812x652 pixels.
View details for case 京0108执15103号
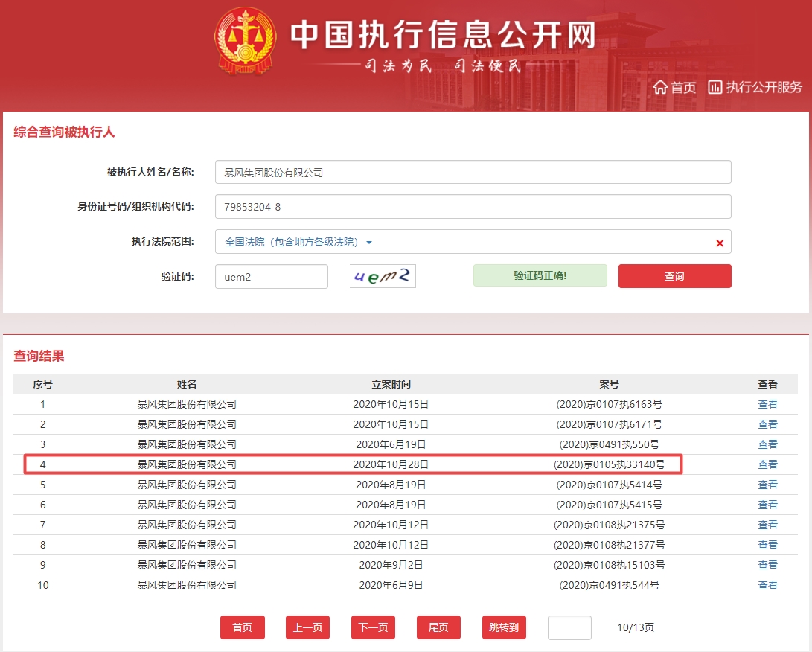767,565
